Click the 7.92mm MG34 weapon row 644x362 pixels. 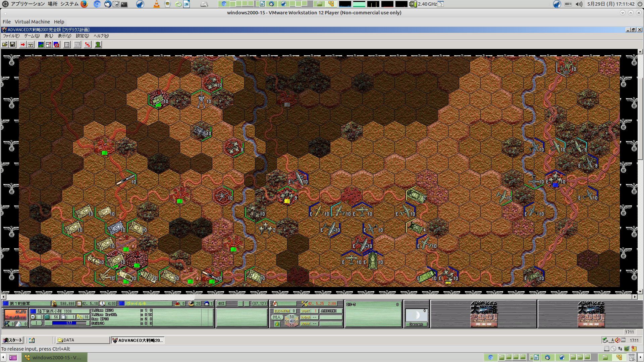(122, 311)
